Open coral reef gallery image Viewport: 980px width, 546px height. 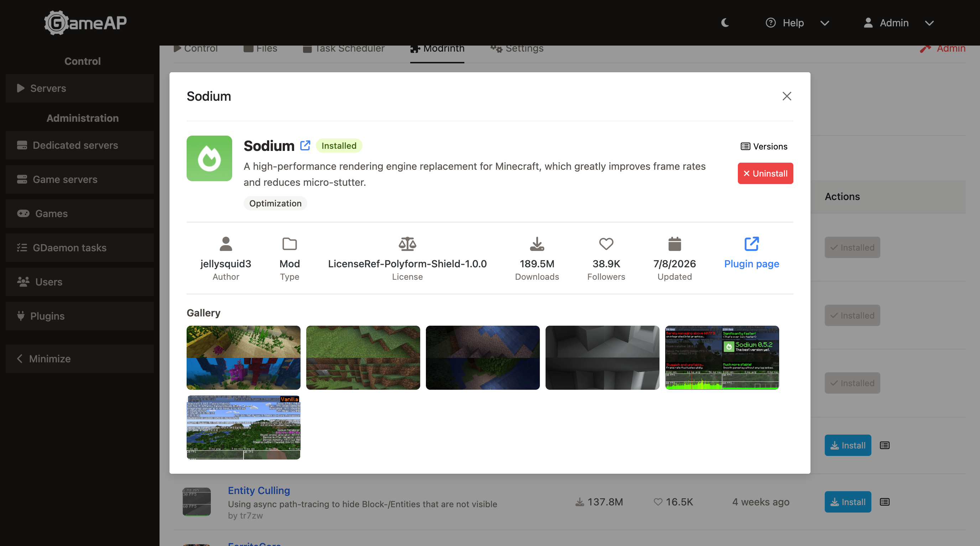click(x=244, y=358)
